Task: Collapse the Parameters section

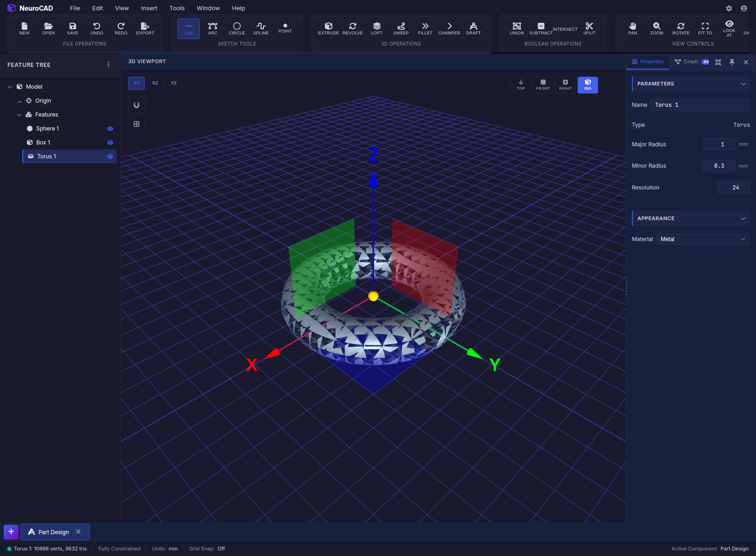Action: click(x=743, y=84)
